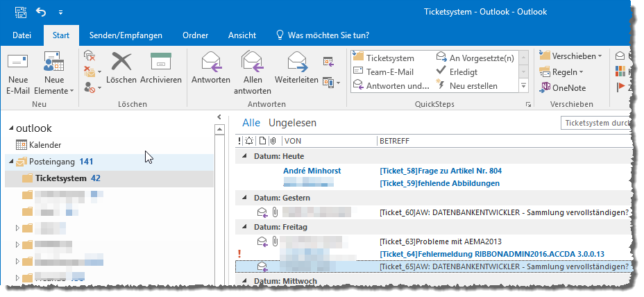Click the Outlook send/receive icon in title bar
644x297 pixels.
click(x=21, y=12)
